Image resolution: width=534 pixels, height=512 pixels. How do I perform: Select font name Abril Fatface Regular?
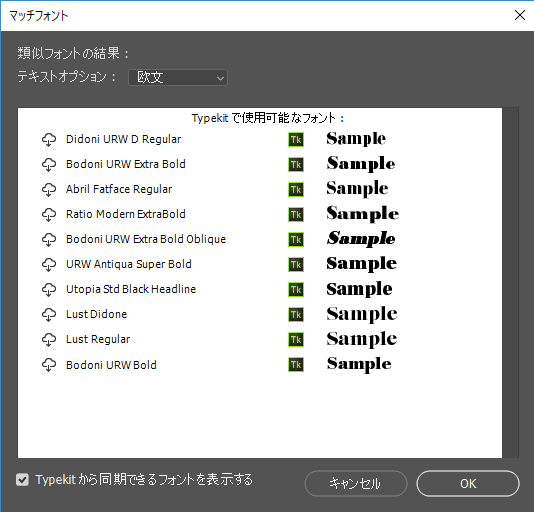pyautogui.click(x=119, y=189)
